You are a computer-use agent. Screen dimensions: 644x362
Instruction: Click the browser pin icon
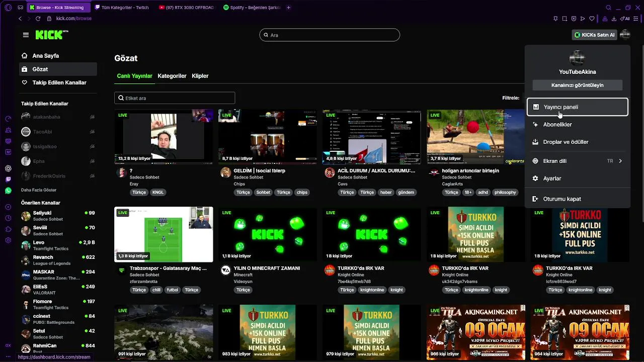tap(555, 19)
